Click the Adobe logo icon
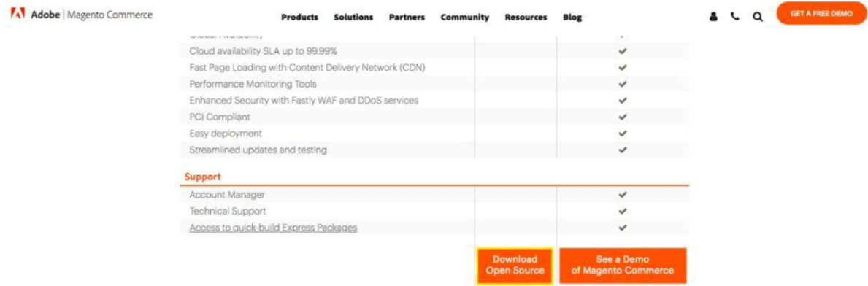The width and height of the screenshot is (868, 286). (18, 15)
